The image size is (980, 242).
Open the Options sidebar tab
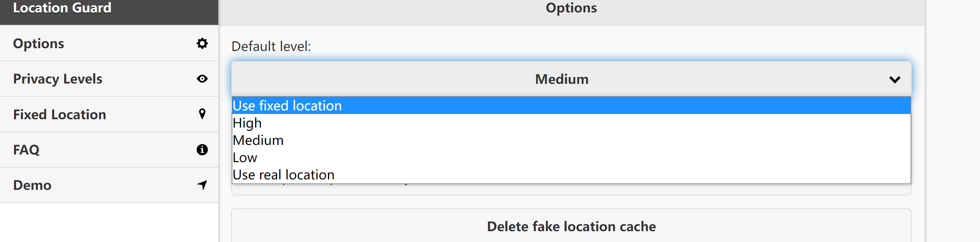tap(109, 43)
